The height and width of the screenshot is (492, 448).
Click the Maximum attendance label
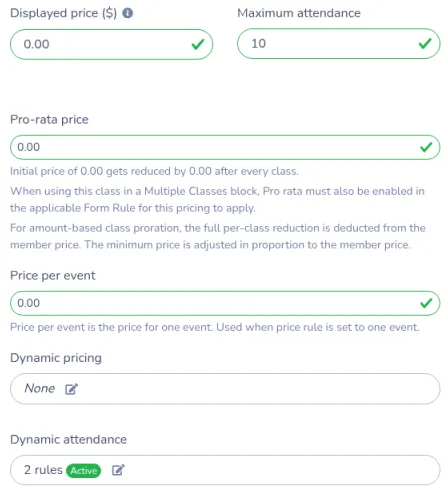click(299, 13)
